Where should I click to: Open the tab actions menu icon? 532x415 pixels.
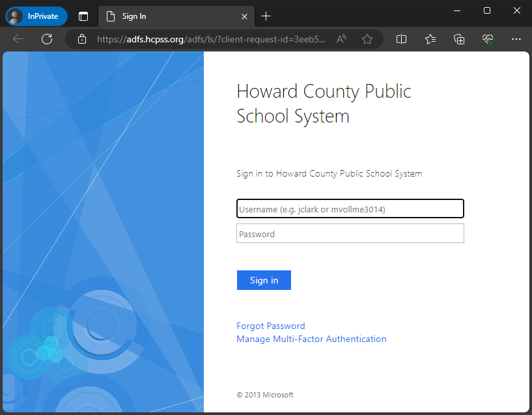(x=83, y=16)
